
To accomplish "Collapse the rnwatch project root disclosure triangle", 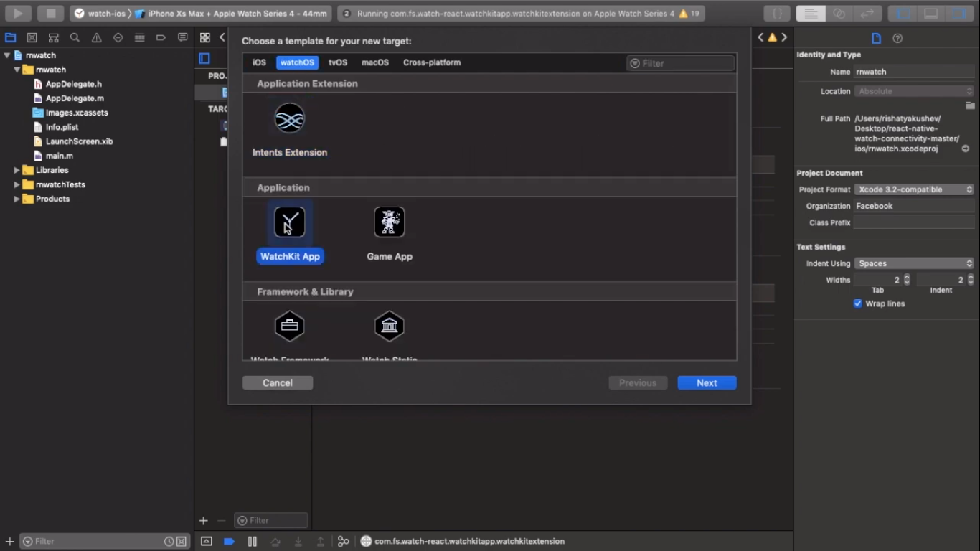I will tap(7, 55).
